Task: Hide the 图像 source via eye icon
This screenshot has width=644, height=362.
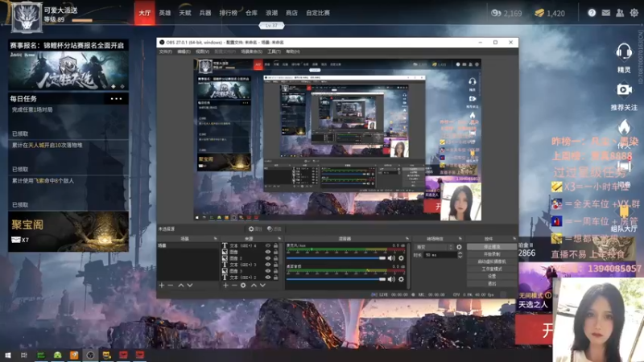Action: point(268,252)
